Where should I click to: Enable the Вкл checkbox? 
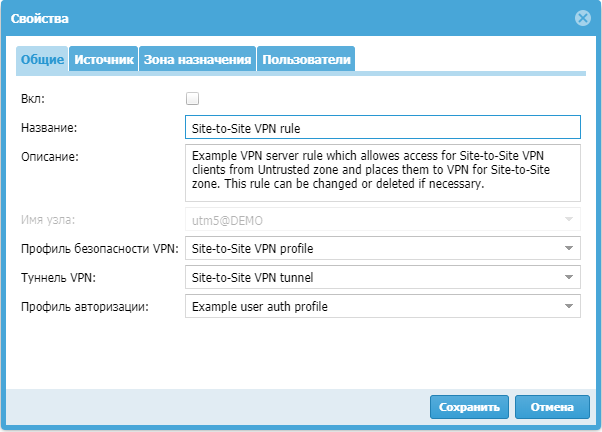coord(193,99)
